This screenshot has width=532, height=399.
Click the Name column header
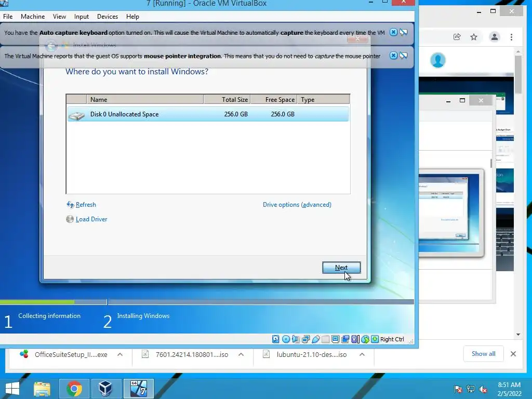[145, 99]
